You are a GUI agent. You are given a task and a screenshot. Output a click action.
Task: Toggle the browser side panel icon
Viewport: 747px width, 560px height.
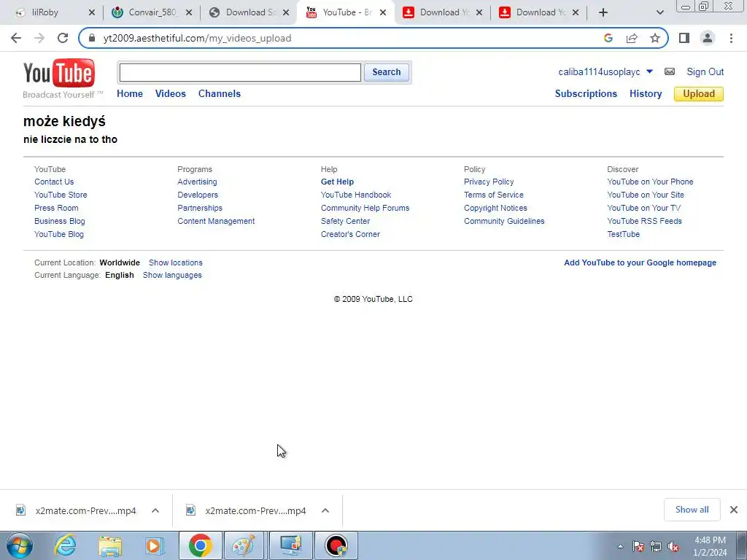pyautogui.click(x=684, y=38)
